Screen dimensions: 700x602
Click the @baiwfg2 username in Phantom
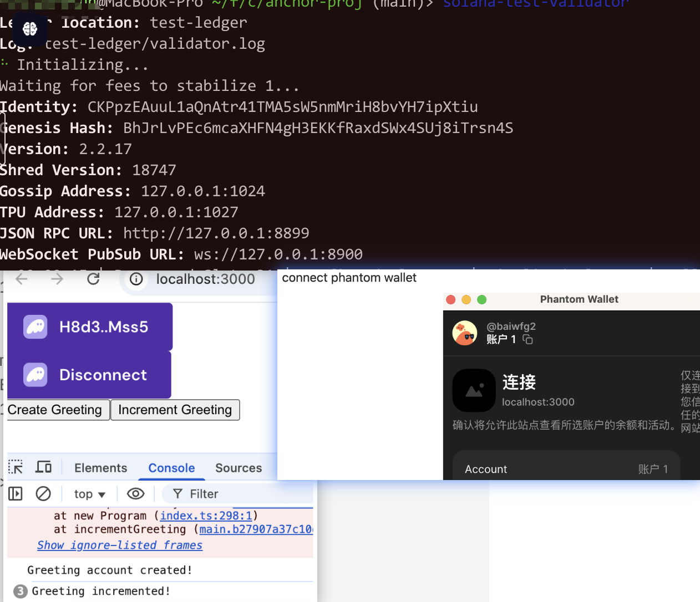[511, 326]
